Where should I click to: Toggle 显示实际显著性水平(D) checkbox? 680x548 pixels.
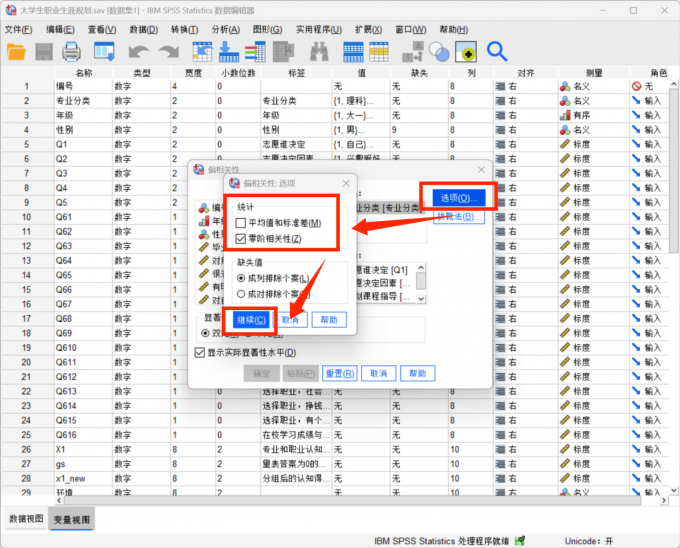[199, 352]
